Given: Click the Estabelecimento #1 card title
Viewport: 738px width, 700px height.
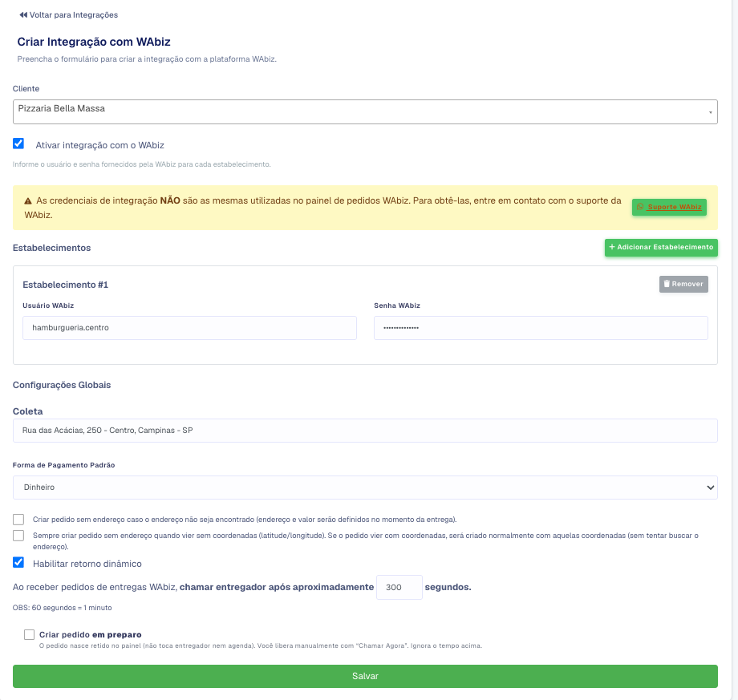Looking at the screenshot, I should click(x=66, y=285).
